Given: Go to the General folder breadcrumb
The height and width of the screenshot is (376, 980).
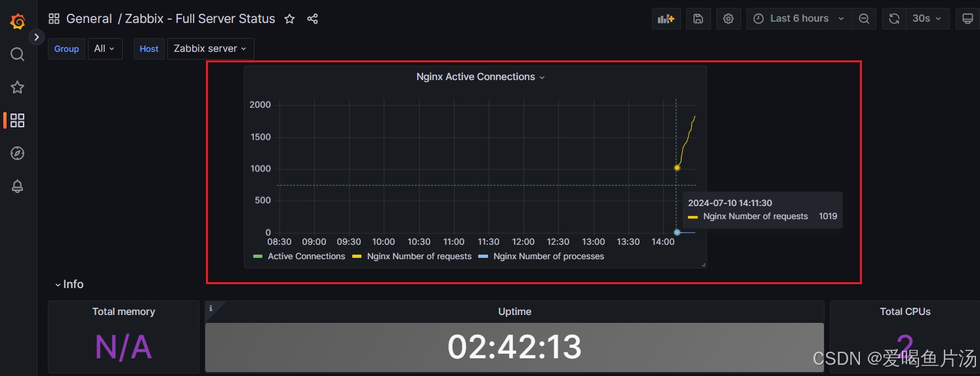Looking at the screenshot, I should (x=89, y=19).
